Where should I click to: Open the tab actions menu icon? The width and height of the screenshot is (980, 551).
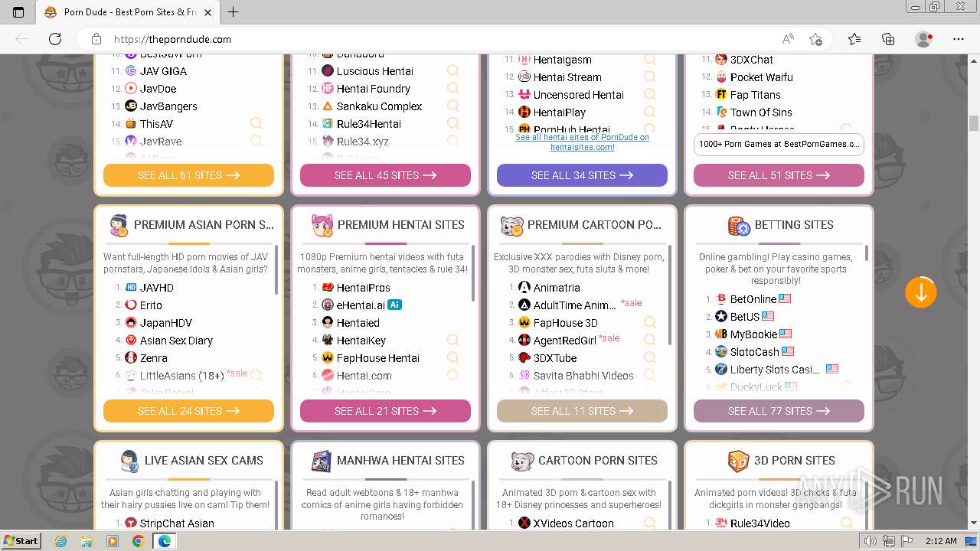pos(18,12)
